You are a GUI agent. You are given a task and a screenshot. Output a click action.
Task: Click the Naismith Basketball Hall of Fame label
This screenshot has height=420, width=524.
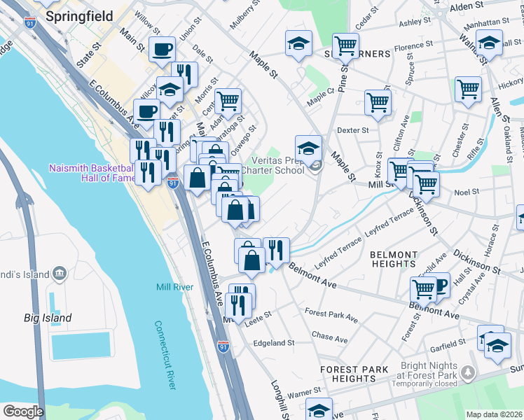tap(92, 173)
